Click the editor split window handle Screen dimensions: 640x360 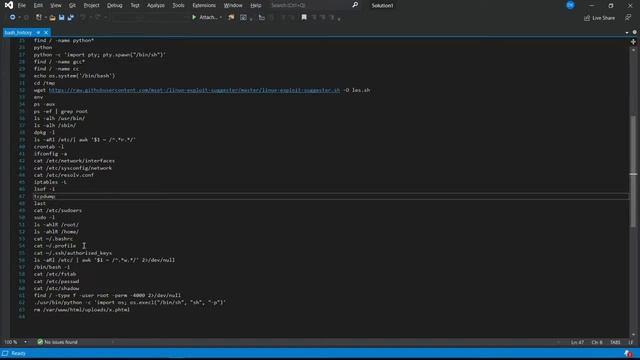tap(633, 42)
